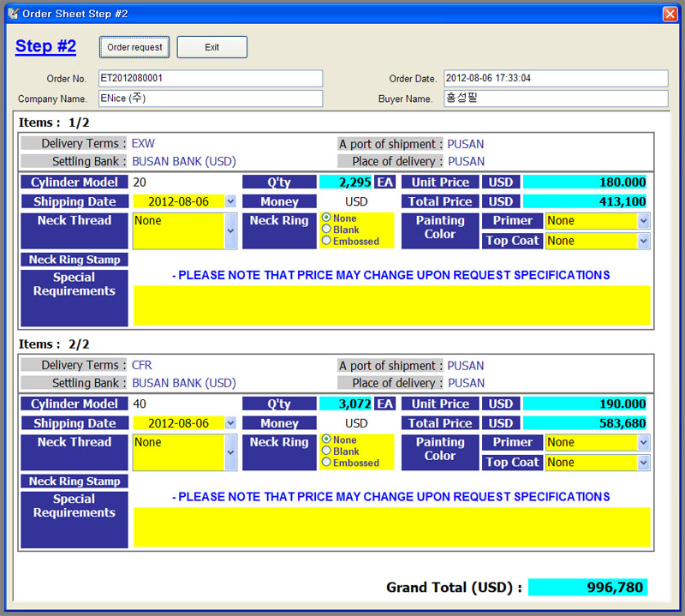Select Blank neck ring for item 1/2
This screenshot has height=616, width=685.
(x=326, y=229)
